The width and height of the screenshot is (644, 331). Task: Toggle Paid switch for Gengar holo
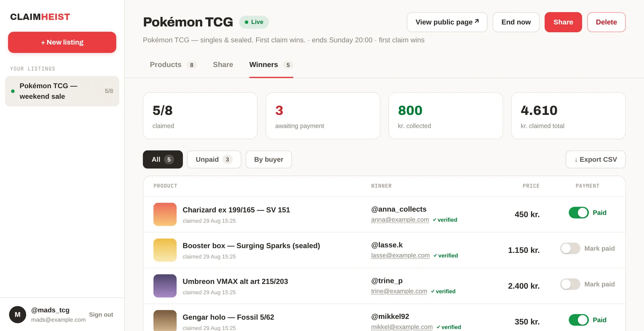click(579, 320)
